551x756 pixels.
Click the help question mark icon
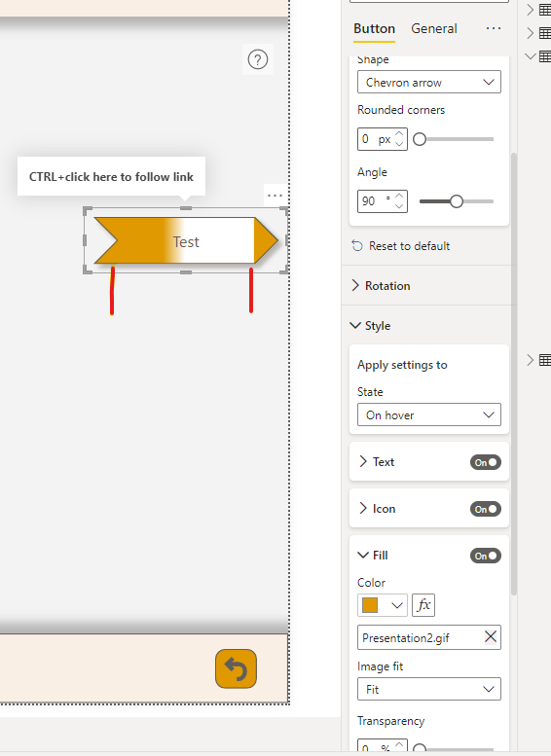coord(258,59)
